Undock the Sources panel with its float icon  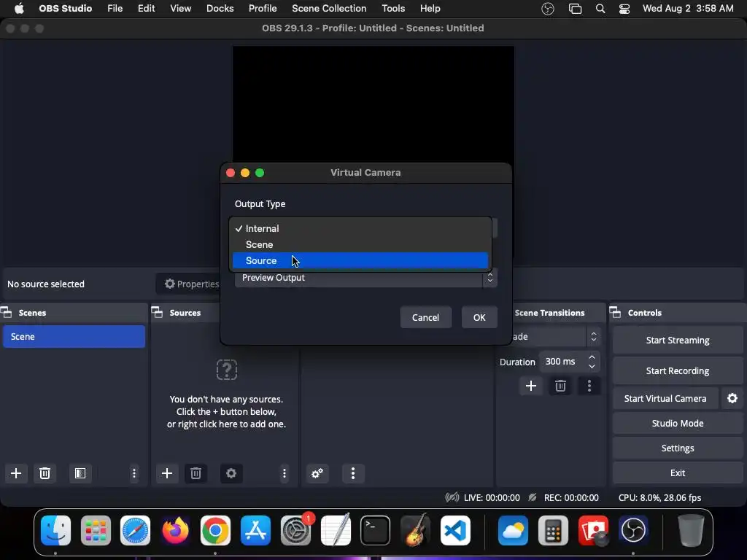158,313
